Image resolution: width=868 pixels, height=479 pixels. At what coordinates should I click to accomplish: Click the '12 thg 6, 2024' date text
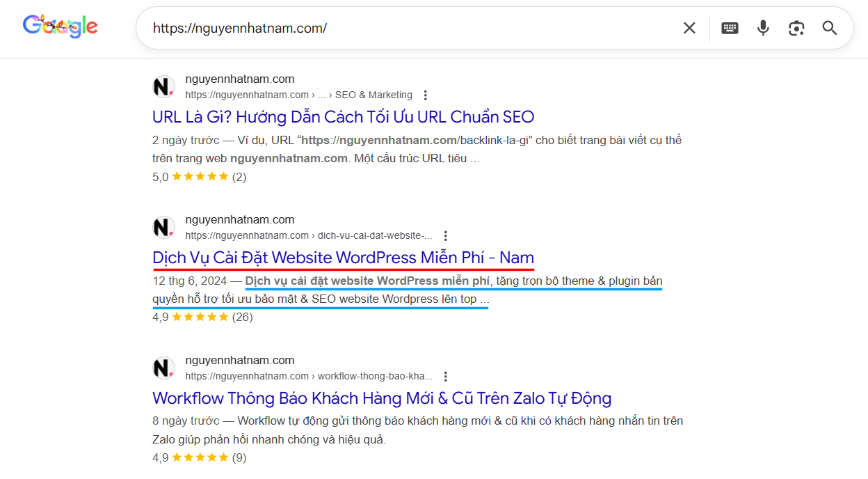point(188,281)
